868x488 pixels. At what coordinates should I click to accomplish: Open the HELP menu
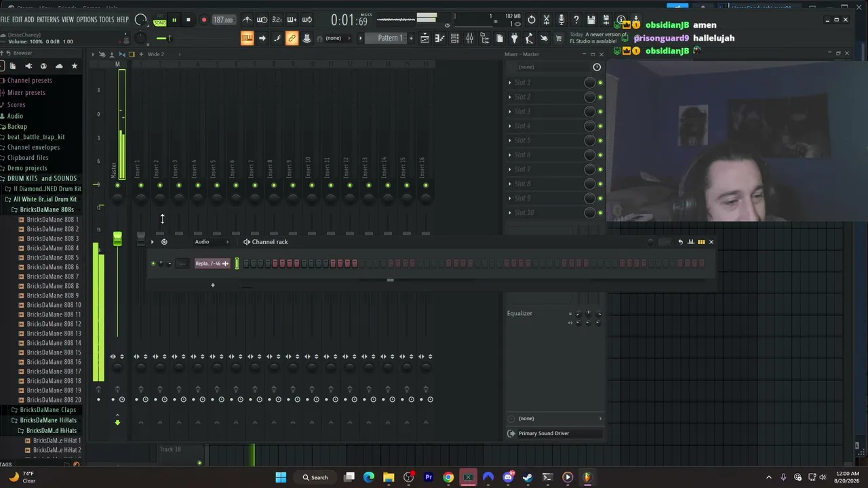(123, 20)
